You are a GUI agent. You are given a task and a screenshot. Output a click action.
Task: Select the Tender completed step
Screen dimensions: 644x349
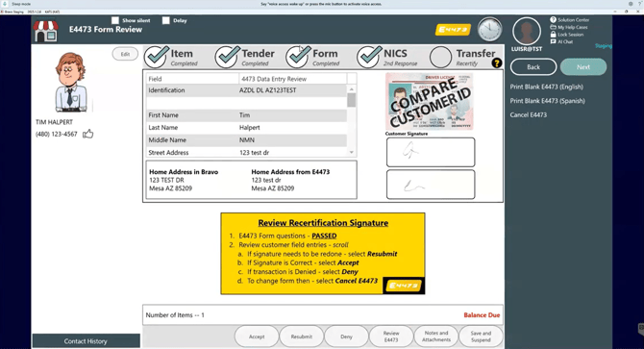click(245, 57)
